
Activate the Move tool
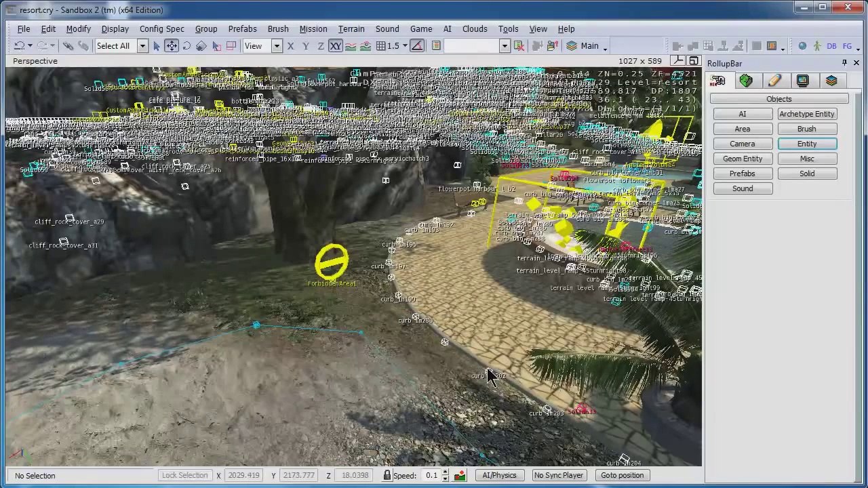tap(172, 46)
